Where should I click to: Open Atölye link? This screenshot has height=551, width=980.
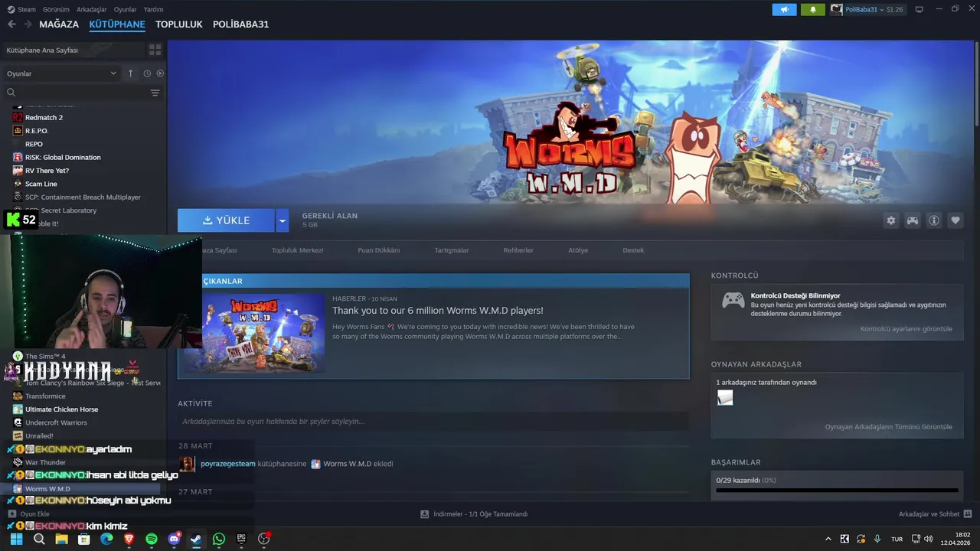578,250
